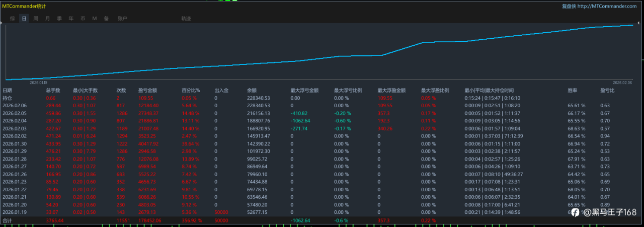Click the 最大浮亏比例 column header
Screen dimensions: 644x227
pos(347,90)
